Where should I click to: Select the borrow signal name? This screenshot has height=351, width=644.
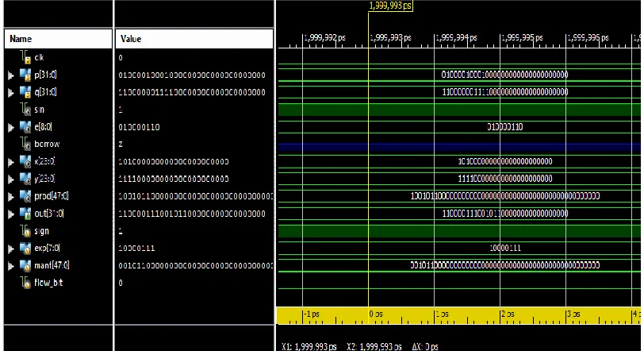click(47, 145)
